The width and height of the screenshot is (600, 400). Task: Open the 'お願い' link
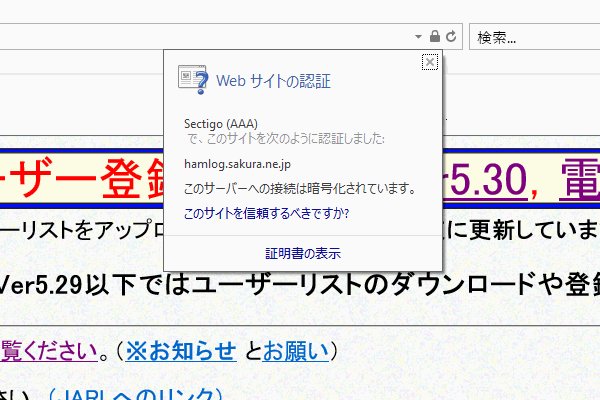(x=296, y=351)
